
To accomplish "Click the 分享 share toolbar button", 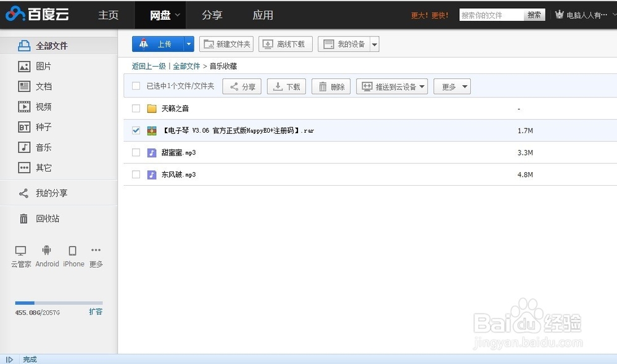I will click(x=242, y=86).
